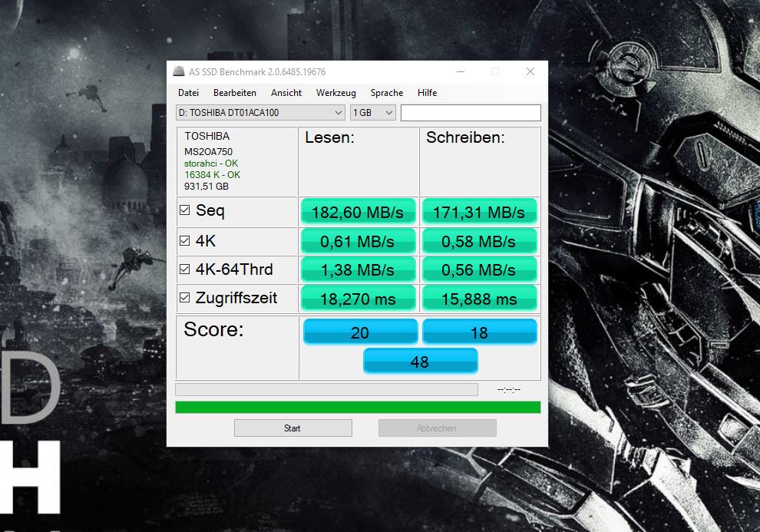This screenshot has width=760, height=532.
Task: Click the write access time 15,888 ms
Action: coord(479,299)
